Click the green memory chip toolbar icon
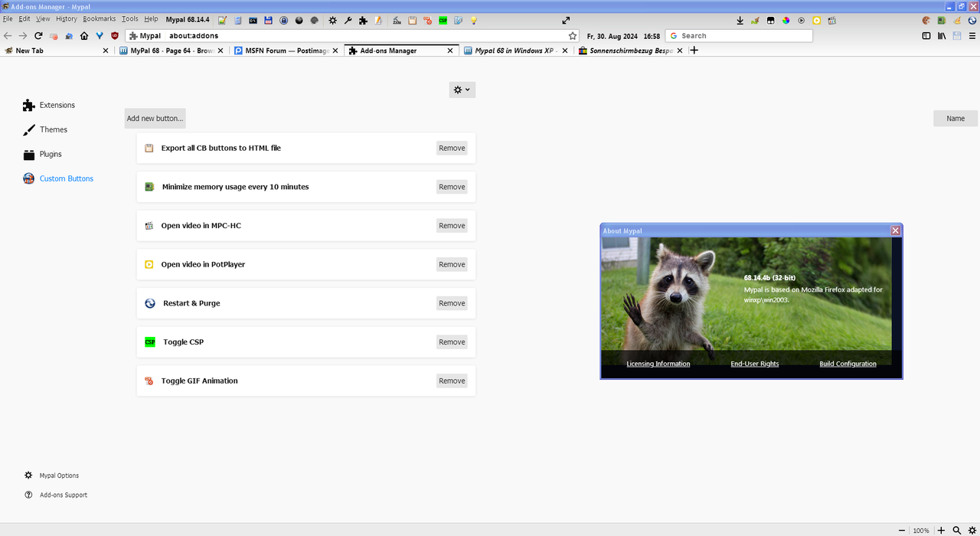980x536 pixels. click(942, 21)
